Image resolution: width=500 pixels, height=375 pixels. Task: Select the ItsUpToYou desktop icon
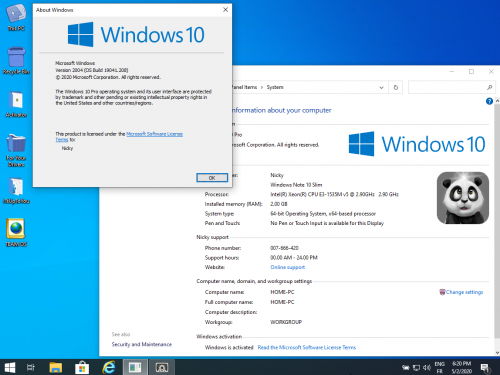[x=16, y=191]
